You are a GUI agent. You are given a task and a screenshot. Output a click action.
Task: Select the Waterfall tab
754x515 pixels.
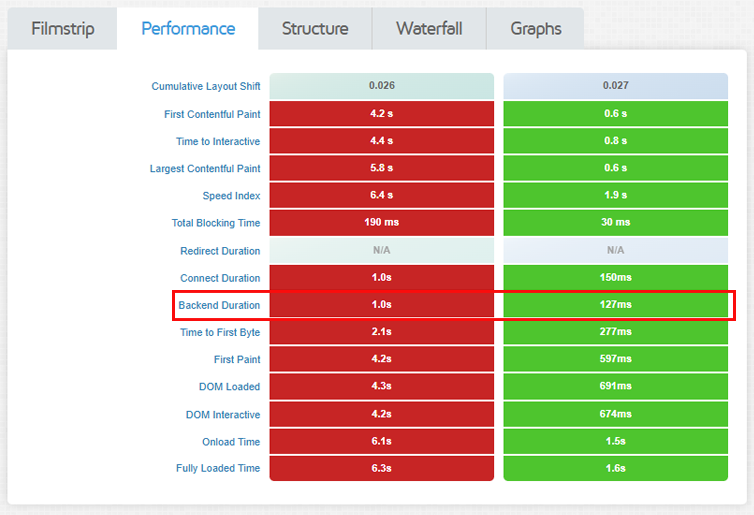click(429, 28)
